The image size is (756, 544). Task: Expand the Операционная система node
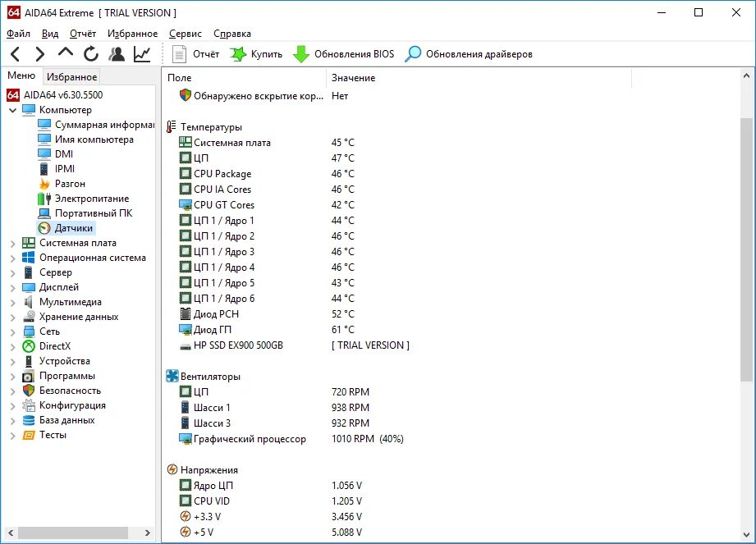12,258
